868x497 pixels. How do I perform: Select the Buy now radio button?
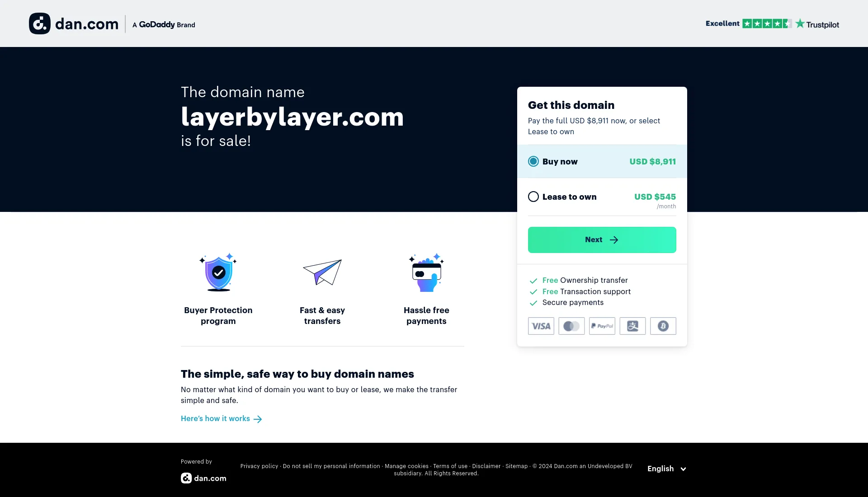(x=533, y=161)
